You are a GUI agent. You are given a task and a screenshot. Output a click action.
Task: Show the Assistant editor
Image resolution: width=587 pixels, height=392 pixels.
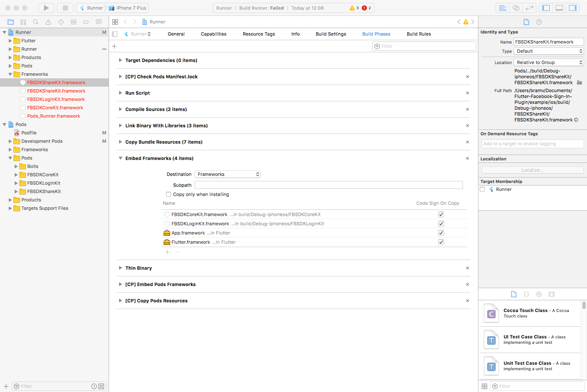516,8
